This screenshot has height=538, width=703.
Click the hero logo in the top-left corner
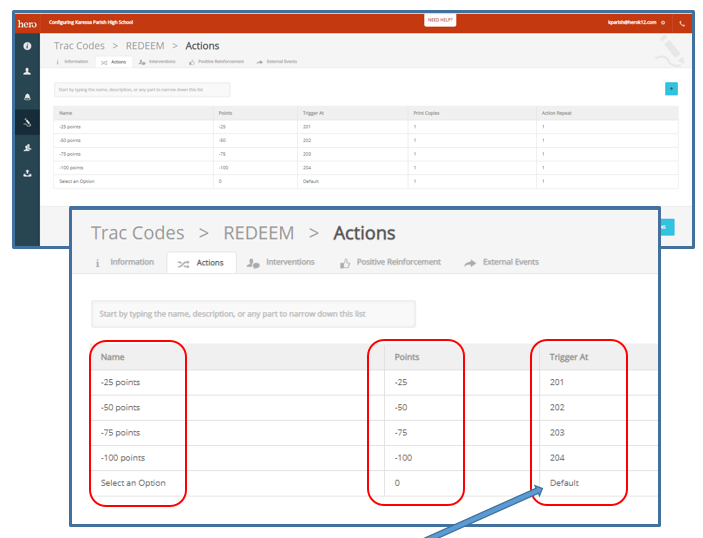click(x=27, y=22)
